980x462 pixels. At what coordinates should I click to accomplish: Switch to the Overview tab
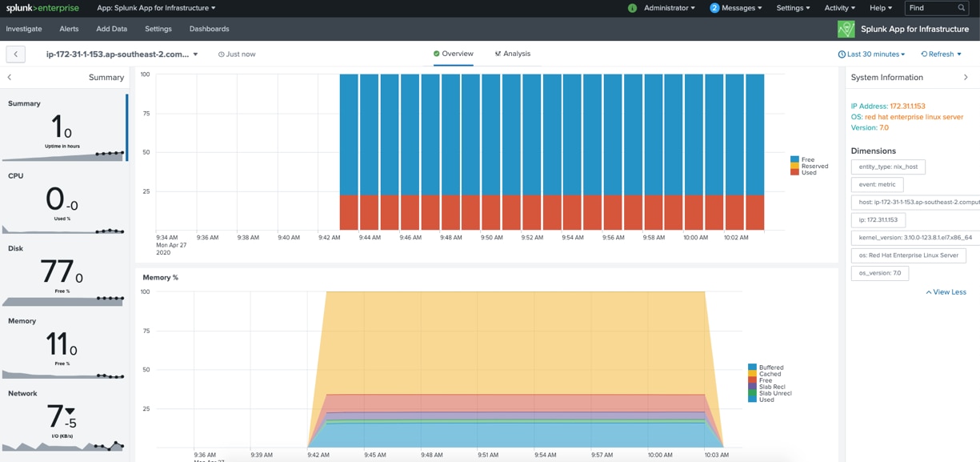tap(454, 54)
